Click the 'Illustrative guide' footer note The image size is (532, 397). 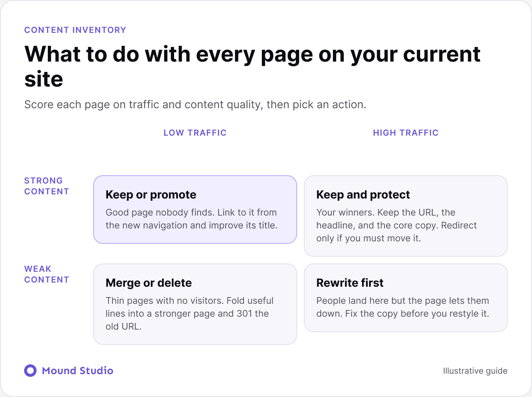coord(475,371)
